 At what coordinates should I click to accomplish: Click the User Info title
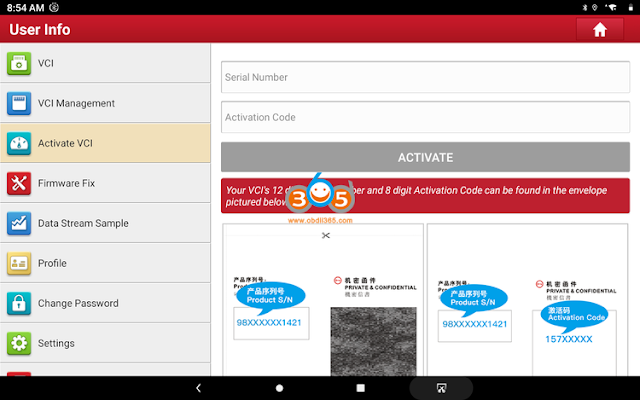pos(40,29)
